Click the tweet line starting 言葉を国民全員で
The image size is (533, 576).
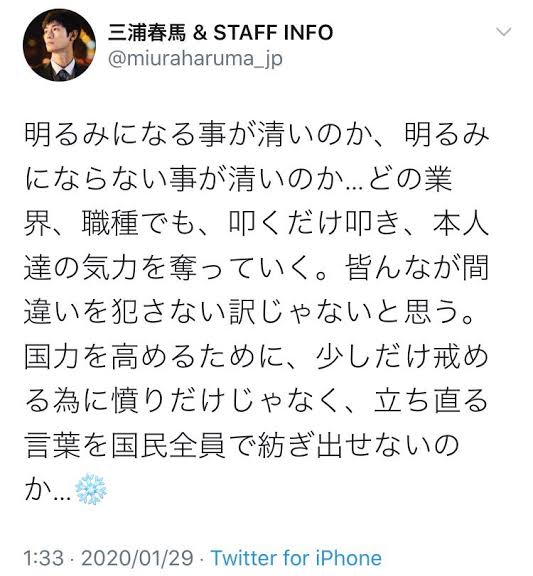point(242,445)
